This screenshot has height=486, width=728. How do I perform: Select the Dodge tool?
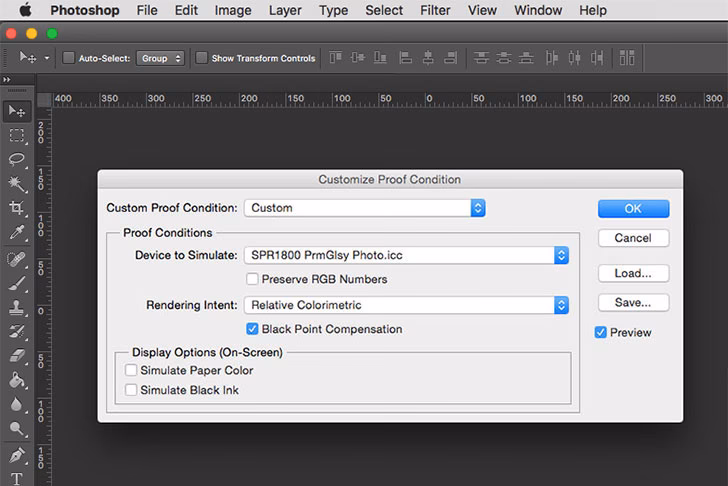[x=17, y=428]
